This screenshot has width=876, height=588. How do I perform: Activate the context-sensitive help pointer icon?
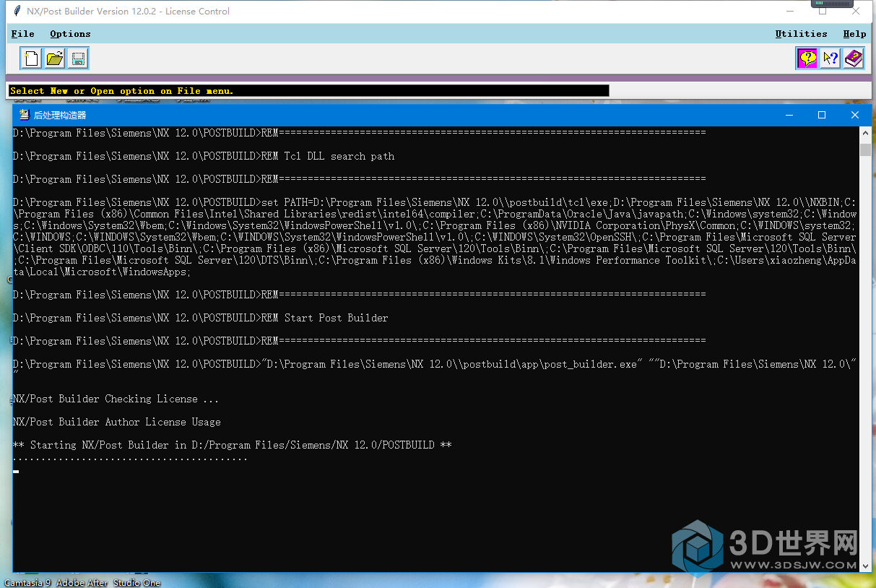[x=831, y=59]
